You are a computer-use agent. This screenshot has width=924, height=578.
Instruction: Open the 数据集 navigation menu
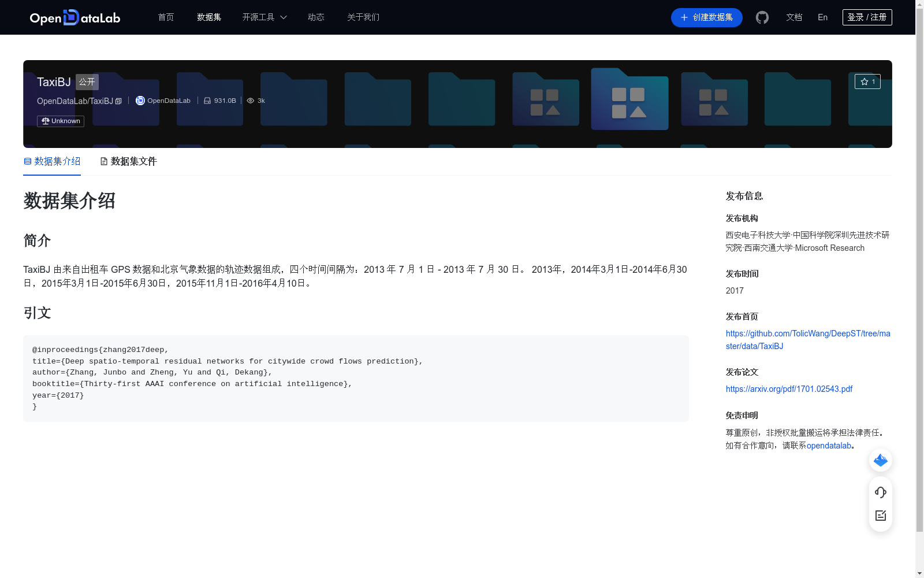click(208, 17)
